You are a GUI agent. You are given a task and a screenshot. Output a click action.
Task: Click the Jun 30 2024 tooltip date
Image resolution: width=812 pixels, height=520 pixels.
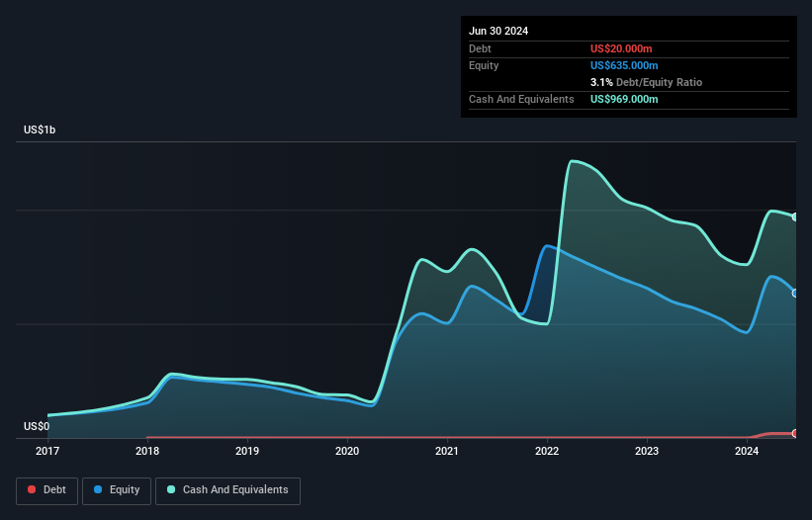click(x=498, y=31)
